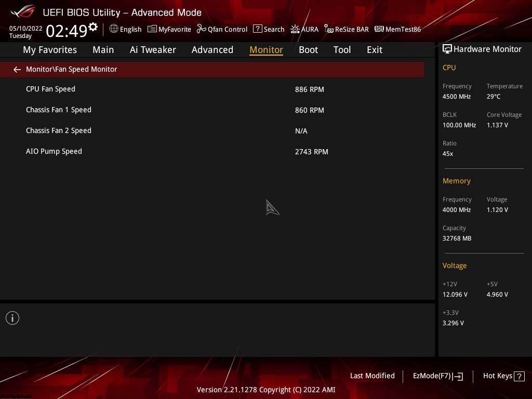Go to the Advanced tab

pyautogui.click(x=212, y=50)
